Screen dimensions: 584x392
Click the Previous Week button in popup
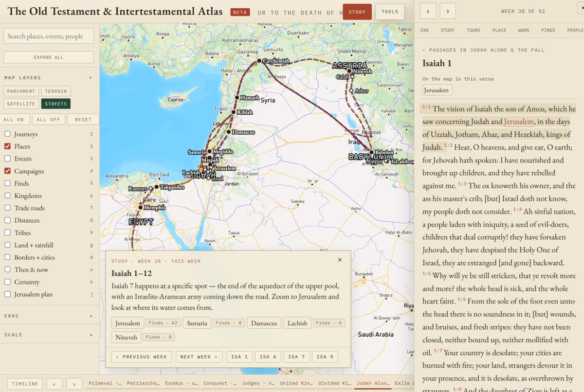[x=142, y=356]
